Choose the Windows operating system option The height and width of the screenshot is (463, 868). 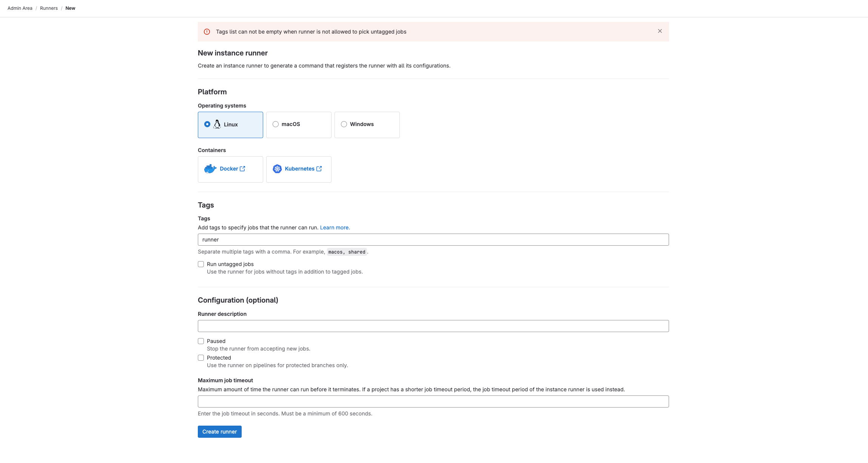344,124
